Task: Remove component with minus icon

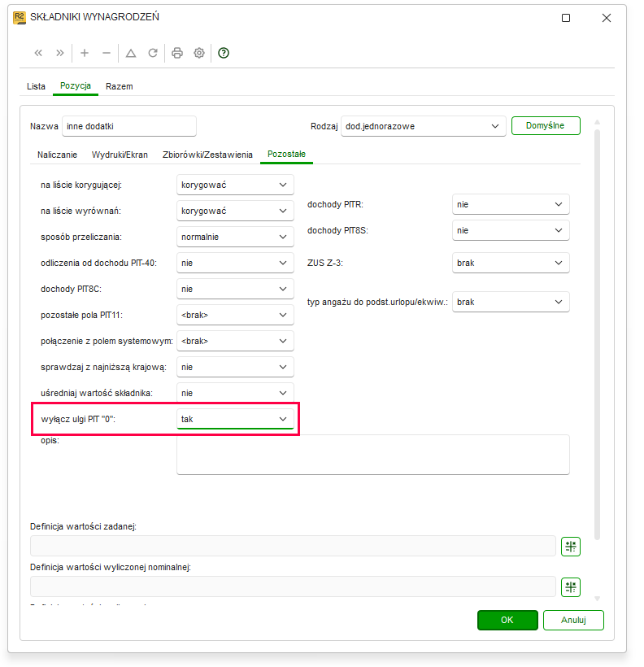Action: click(x=107, y=53)
